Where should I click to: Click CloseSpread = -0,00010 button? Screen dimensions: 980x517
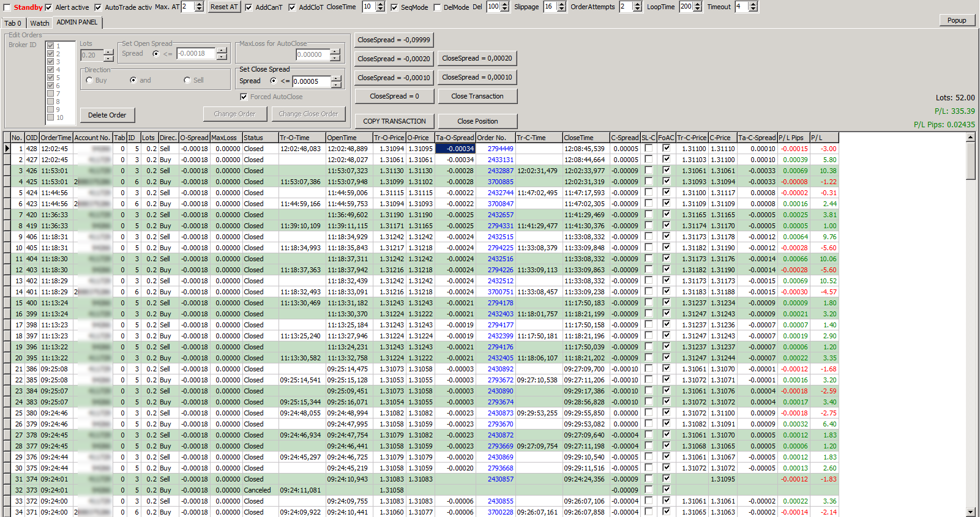(394, 78)
